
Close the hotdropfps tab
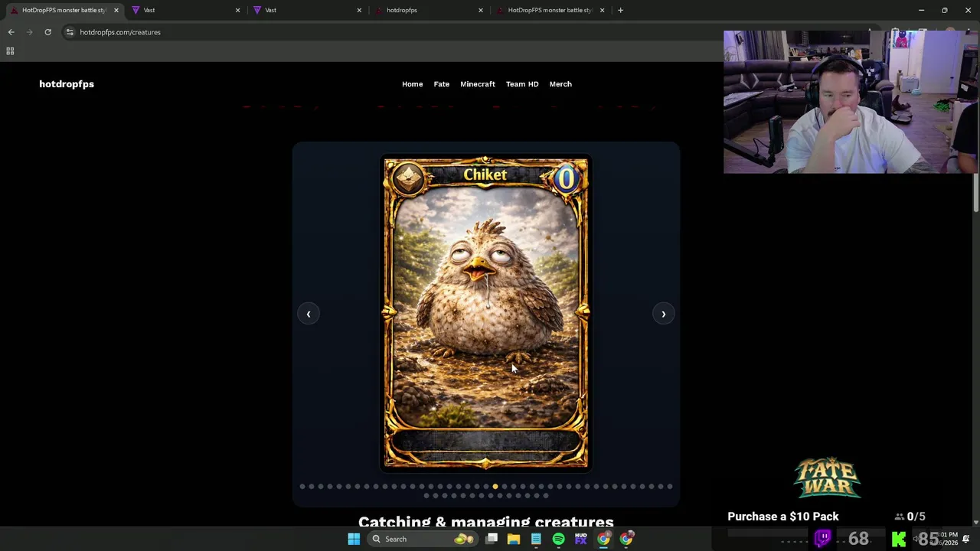point(481,10)
